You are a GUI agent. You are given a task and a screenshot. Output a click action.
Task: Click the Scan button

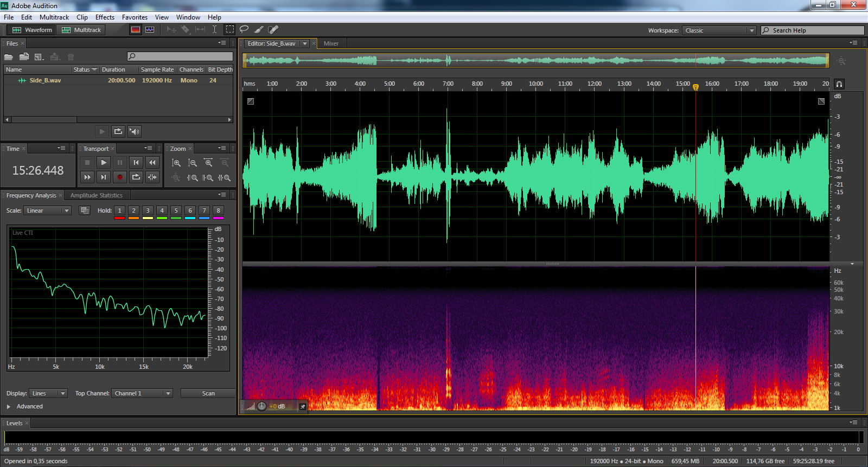tap(208, 393)
